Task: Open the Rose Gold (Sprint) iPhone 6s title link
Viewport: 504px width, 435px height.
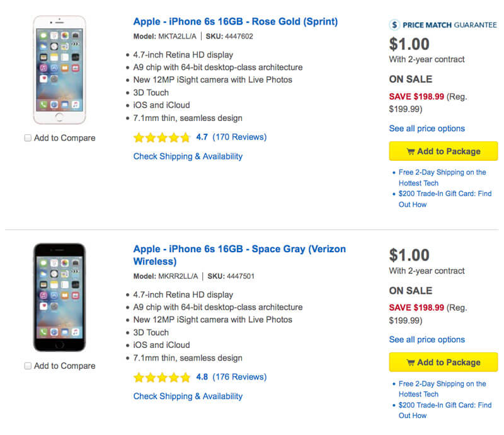Action: [236, 21]
